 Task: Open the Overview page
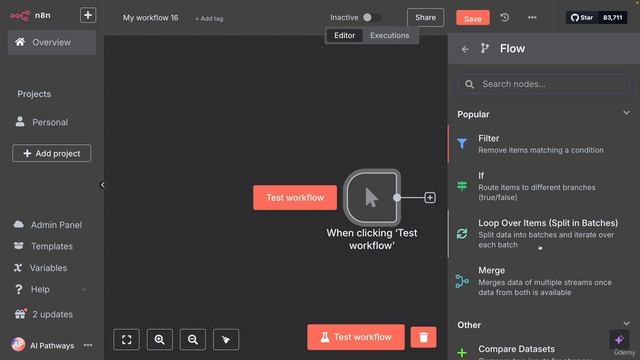[52, 42]
